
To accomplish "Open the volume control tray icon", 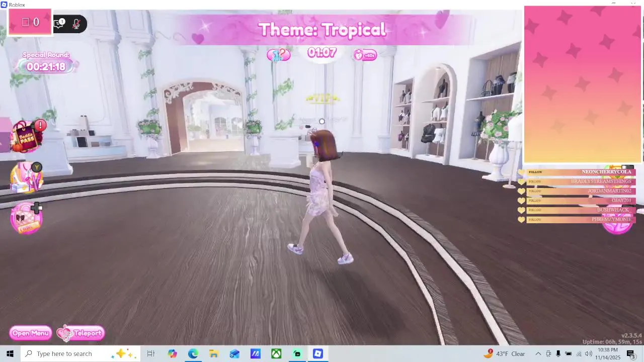I will [x=588, y=353].
